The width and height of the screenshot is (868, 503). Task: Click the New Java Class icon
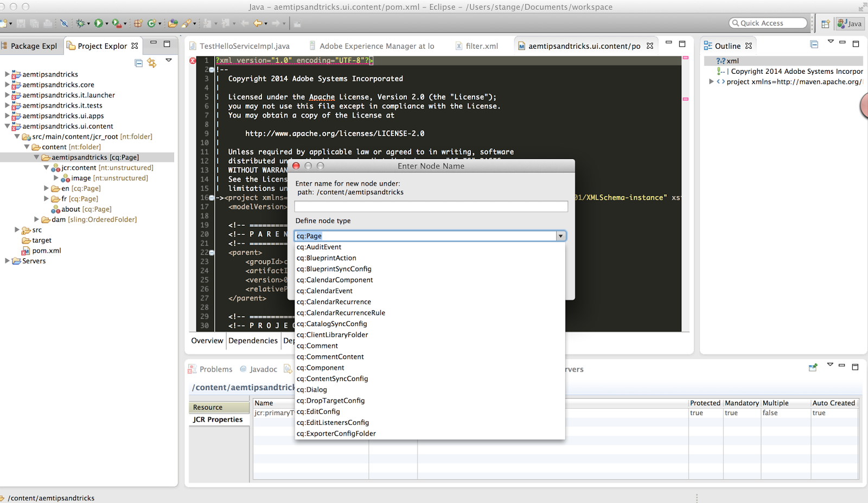point(151,23)
